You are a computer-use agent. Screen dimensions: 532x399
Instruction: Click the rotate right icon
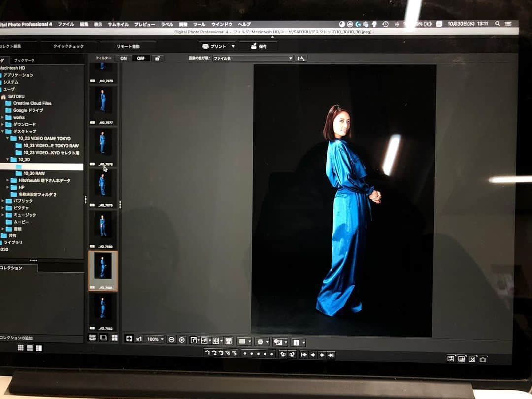click(x=292, y=354)
